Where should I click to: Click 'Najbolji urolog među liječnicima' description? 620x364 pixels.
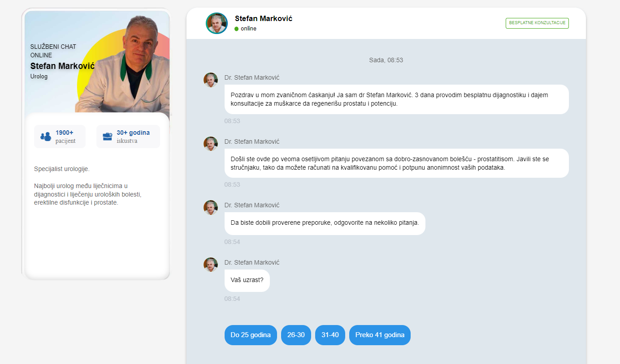(88, 194)
